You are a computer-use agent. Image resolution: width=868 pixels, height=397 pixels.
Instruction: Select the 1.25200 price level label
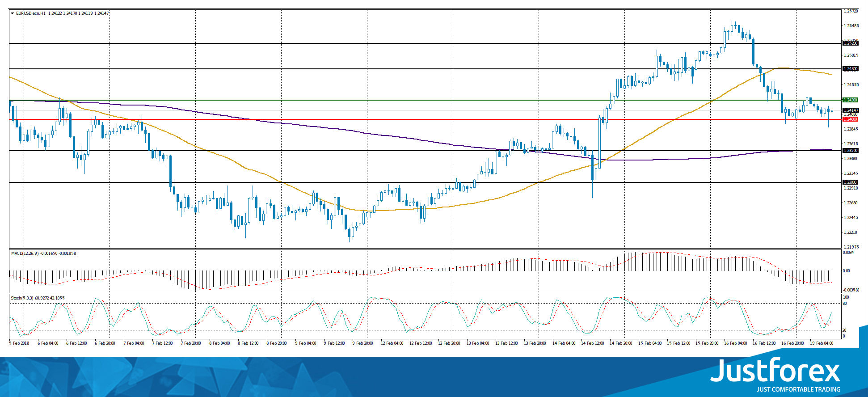[x=850, y=43]
